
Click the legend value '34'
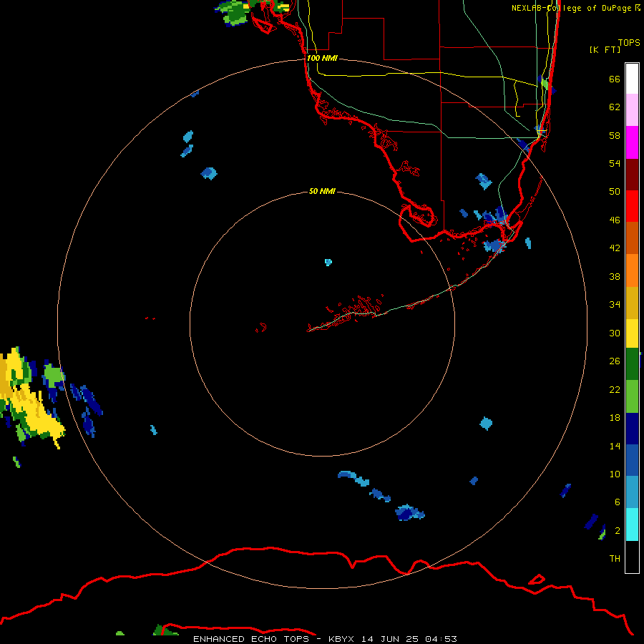click(615, 305)
